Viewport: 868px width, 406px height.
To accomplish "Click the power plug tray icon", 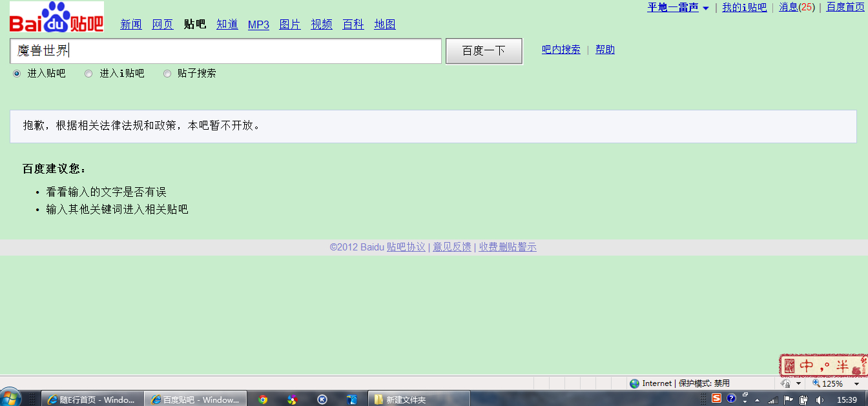I will pyautogui.click(x=803, y=400).
